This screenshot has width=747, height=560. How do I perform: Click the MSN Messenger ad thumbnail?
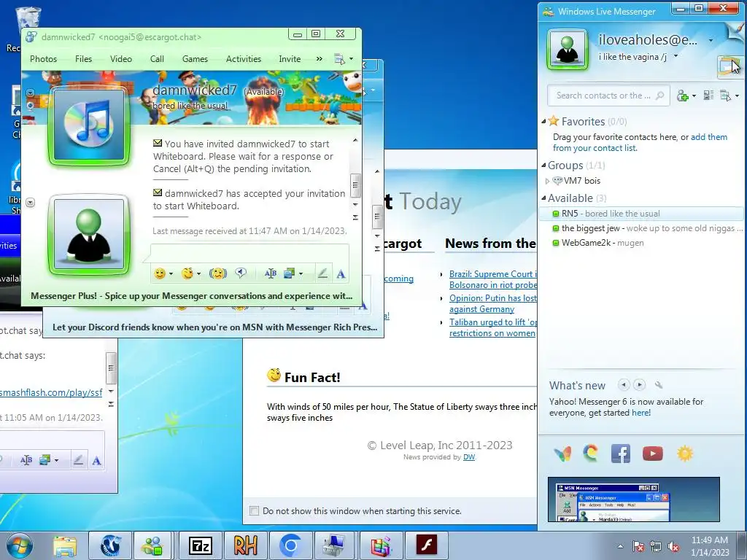coord(634,499)
